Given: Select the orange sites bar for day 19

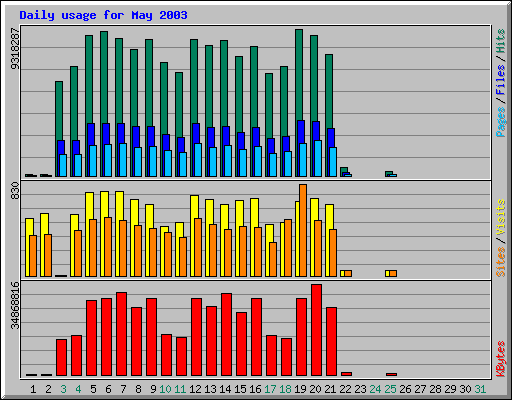Looking at the screenshot, I should pos(303,230).
